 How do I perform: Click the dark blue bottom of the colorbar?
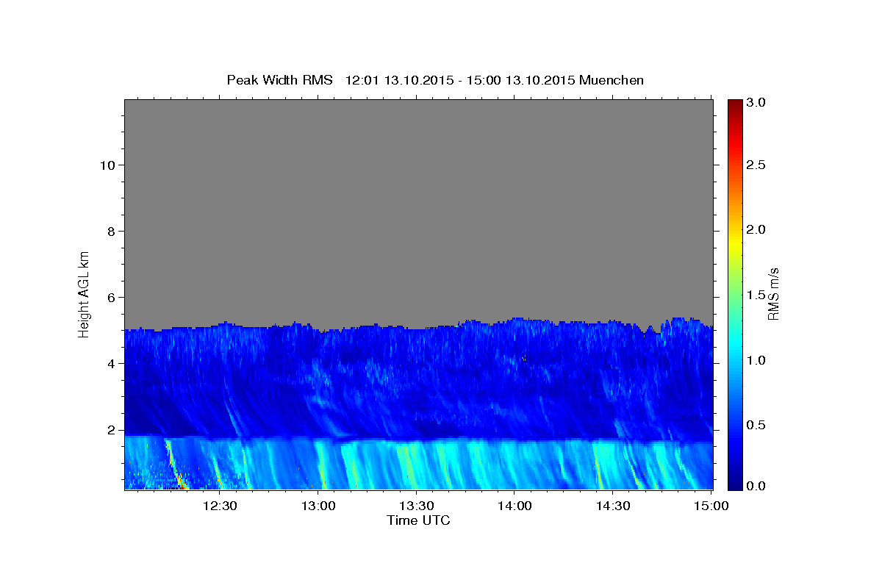tap(735, 481)
